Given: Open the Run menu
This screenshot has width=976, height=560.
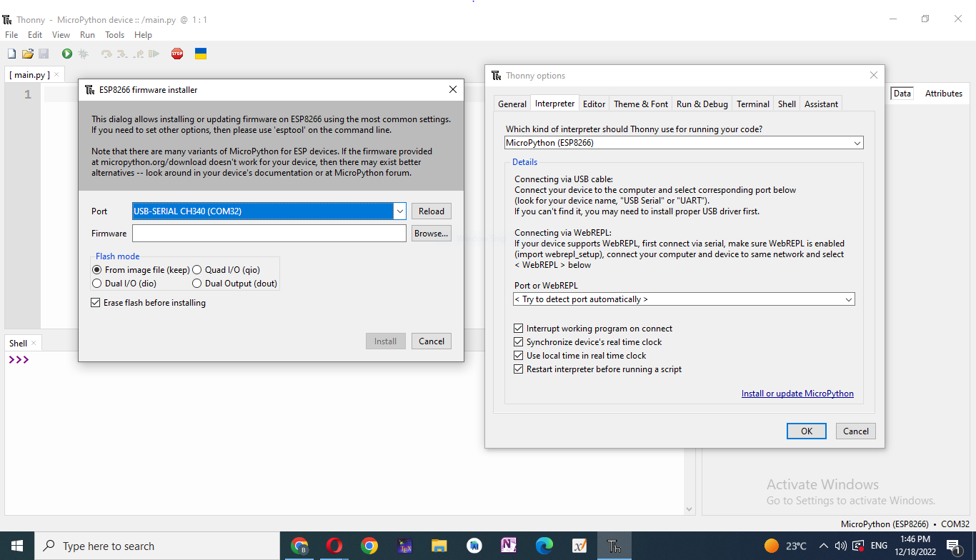Looking at the screenshot, I should (87, 34).
